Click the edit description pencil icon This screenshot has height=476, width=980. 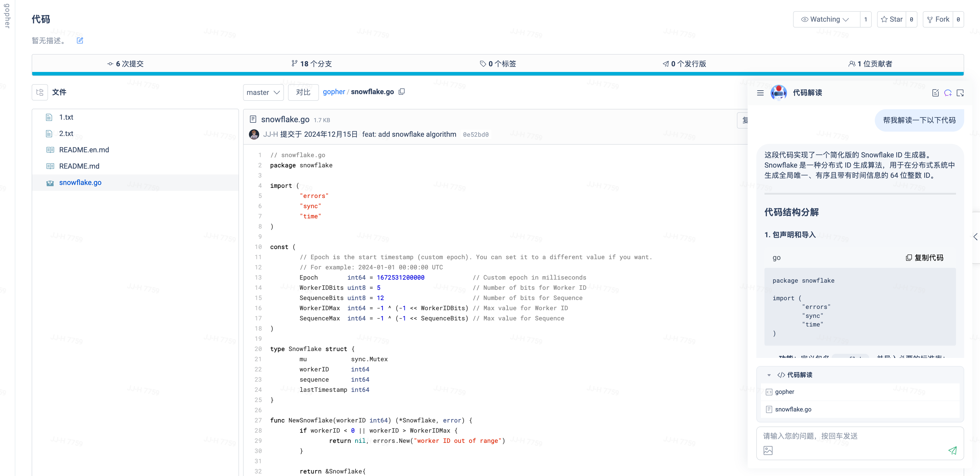pyautogui.click(x=80, y=40)
